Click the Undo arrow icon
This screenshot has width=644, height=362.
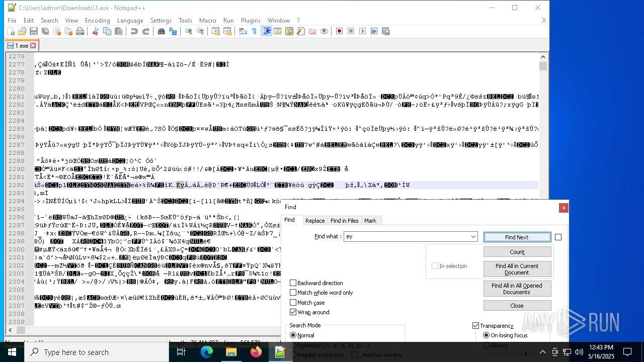(134, 31)
